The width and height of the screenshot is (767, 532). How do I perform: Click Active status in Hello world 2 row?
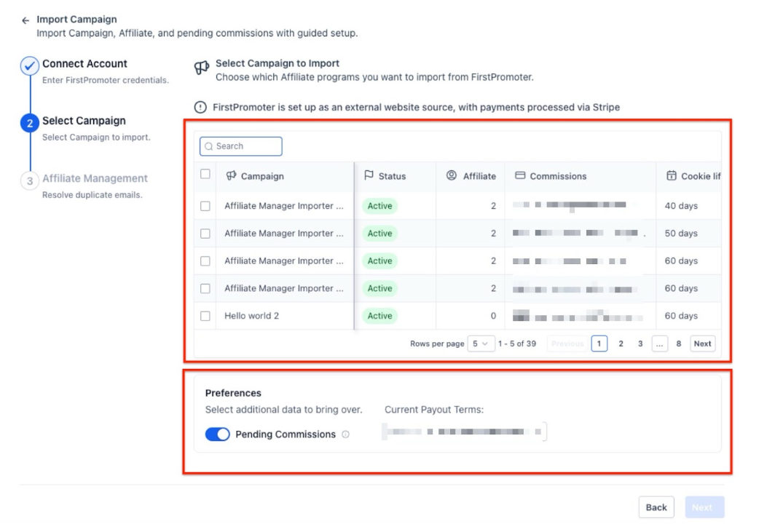pos(379,316)
